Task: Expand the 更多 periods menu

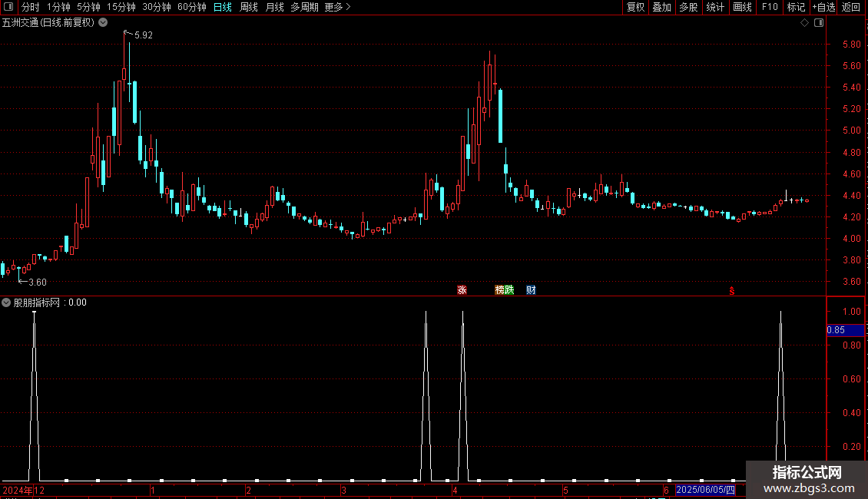Action: [337, 7]
